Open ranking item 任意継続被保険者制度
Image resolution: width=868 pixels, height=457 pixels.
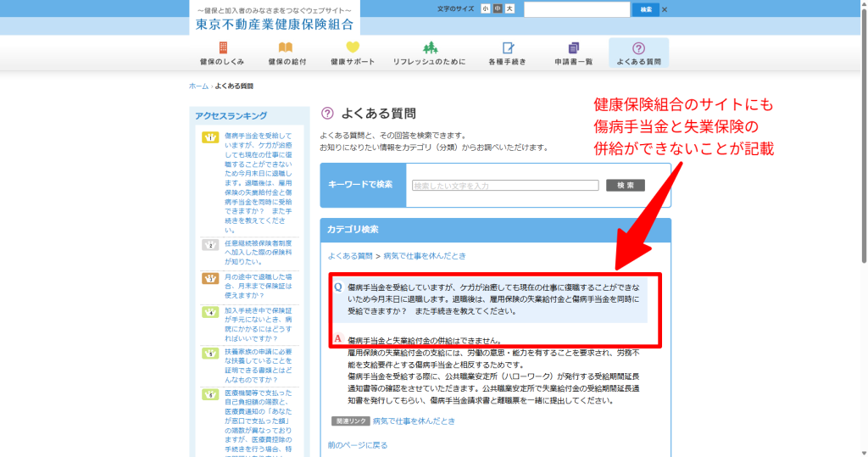coord(259,252)
